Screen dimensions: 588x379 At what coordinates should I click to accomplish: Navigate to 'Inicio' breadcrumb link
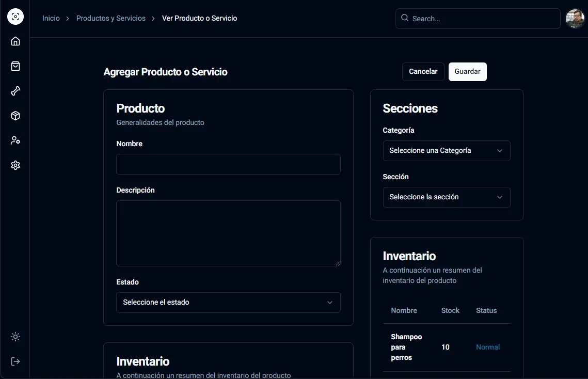coord(51,18)
